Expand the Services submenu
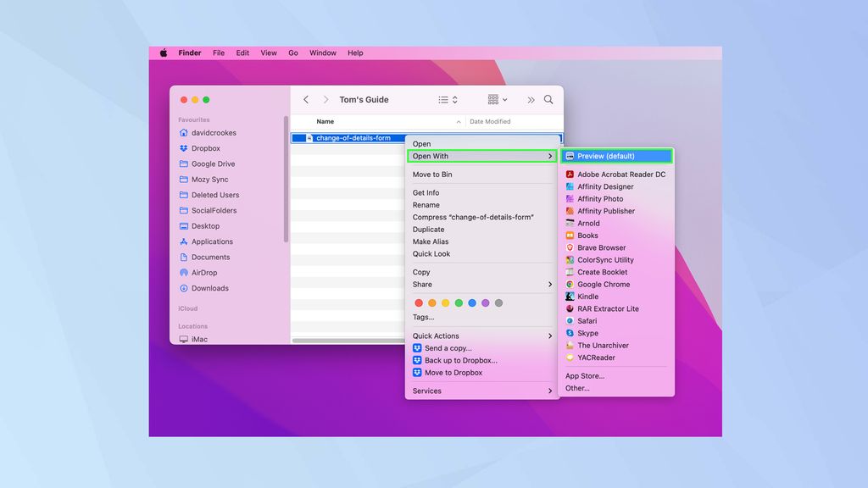868x488 pixels. (428, 391)
